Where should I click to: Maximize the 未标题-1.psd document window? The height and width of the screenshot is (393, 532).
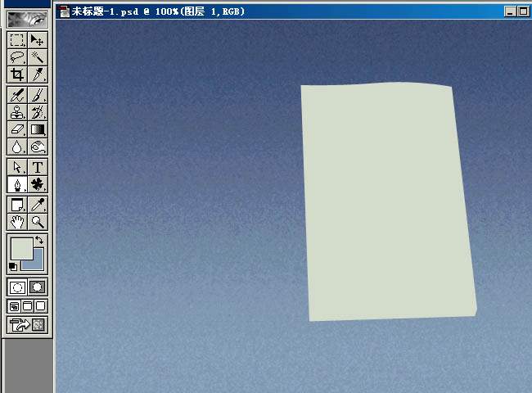(x=523, y=12)
